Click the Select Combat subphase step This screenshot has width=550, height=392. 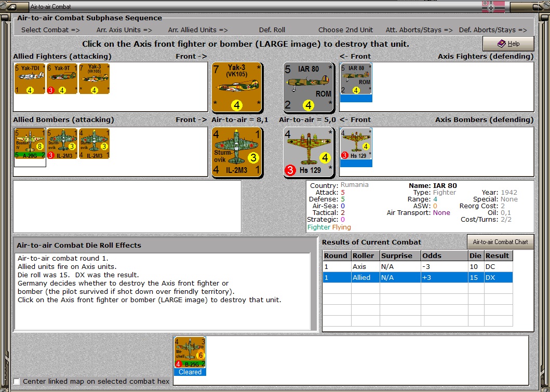click(50, 30)
